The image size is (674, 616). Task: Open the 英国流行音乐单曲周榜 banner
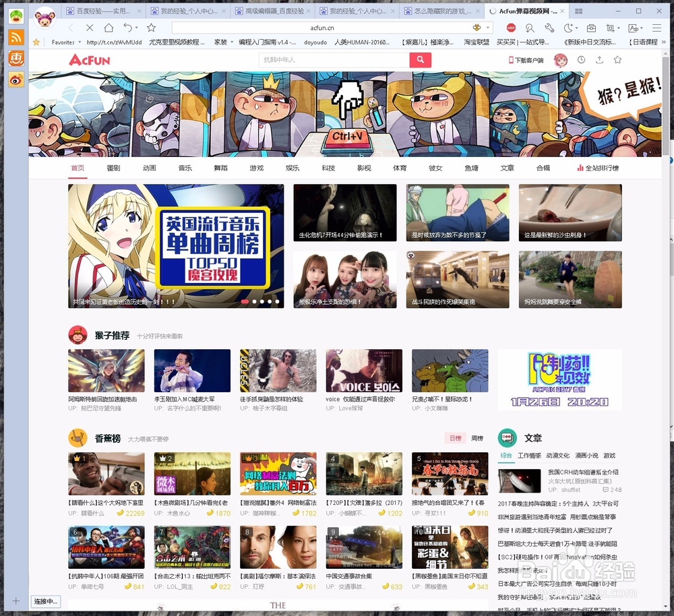[176, 246]
